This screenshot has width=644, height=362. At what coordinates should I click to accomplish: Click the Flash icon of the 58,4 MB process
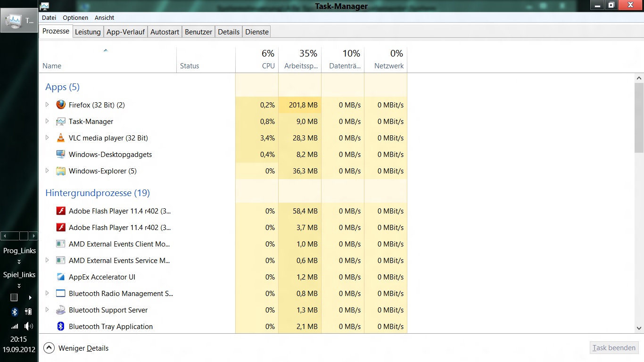coord(61,211)
